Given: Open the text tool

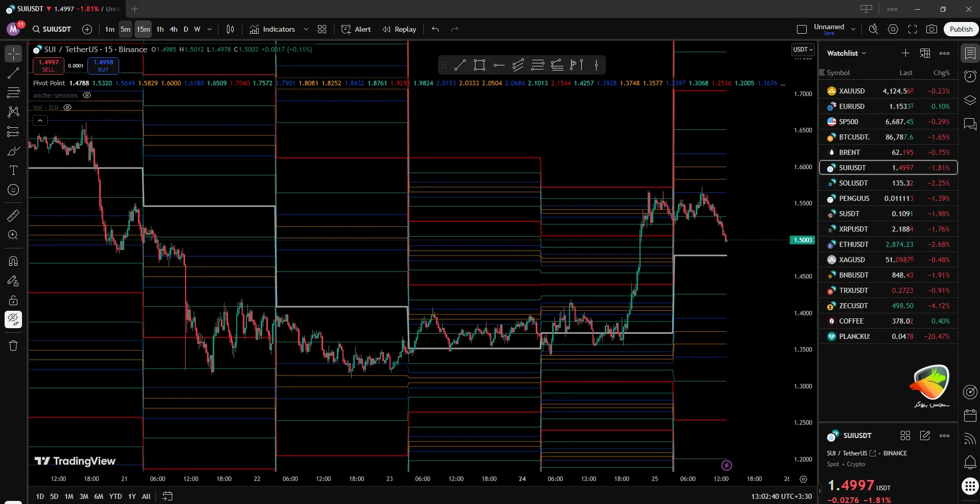Looking at the screenshot, I should (x=13, y=170).
